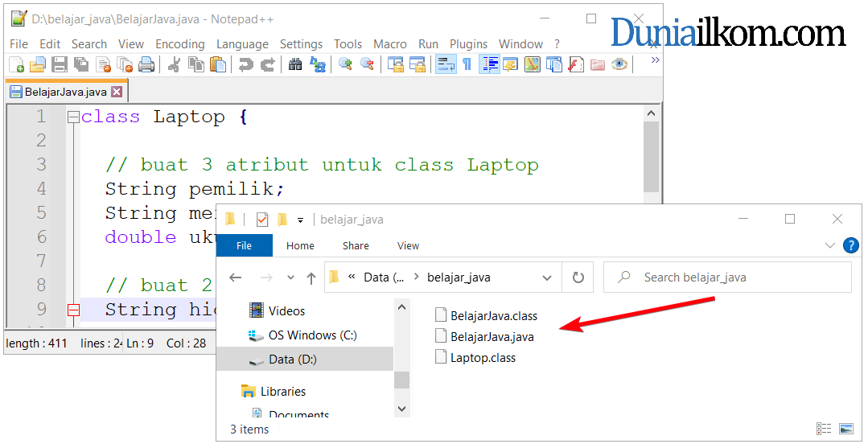Select the BelajarJava.class file
Screen dimensions: 868x448
click(486, 315)
